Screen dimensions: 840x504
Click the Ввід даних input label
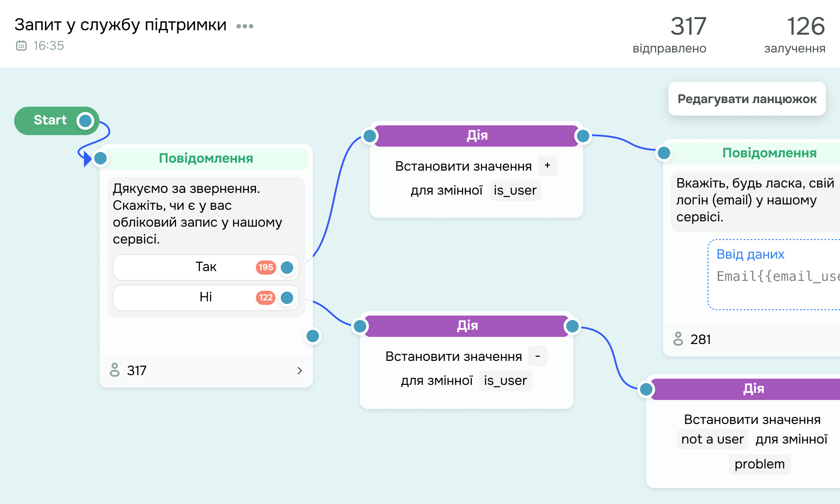click(750, 254)
